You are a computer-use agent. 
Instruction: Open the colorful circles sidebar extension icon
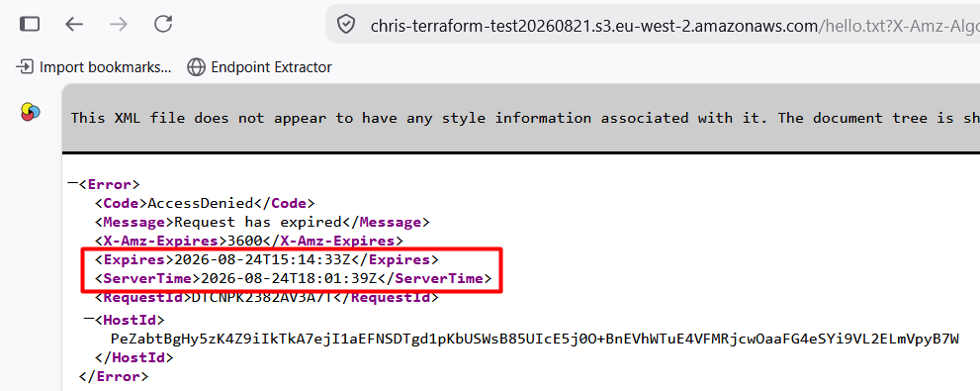[x=30, y=112]
